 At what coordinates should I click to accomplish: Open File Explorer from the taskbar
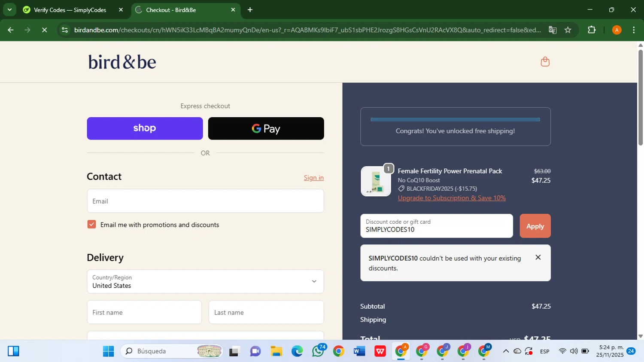[276, 351]
